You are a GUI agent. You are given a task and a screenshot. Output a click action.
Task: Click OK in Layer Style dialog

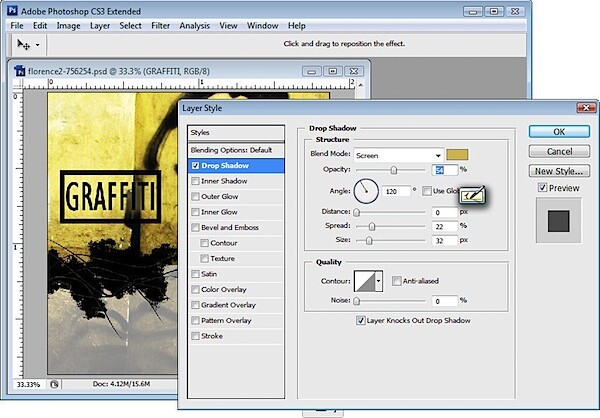[x=559, y=132]
